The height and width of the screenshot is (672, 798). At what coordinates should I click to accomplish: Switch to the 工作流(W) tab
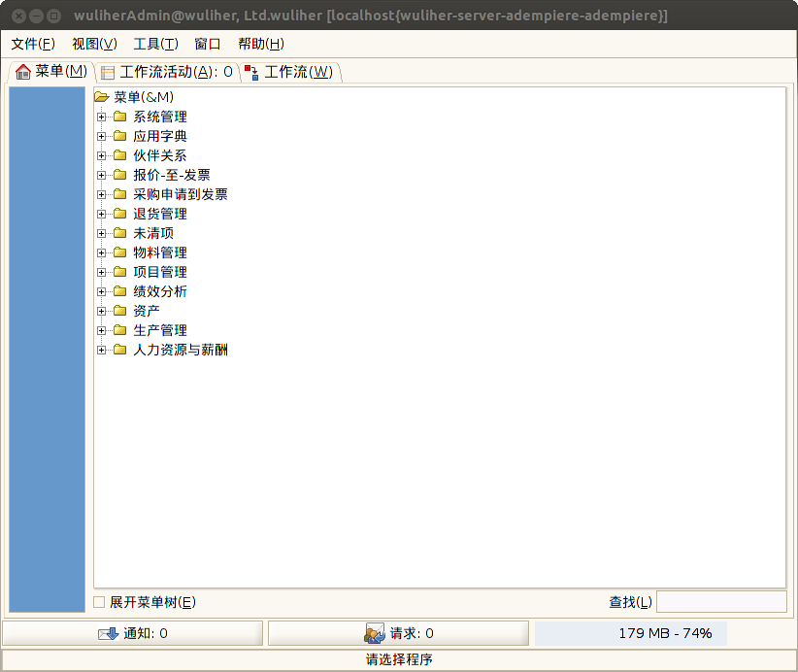coord(290,72)
